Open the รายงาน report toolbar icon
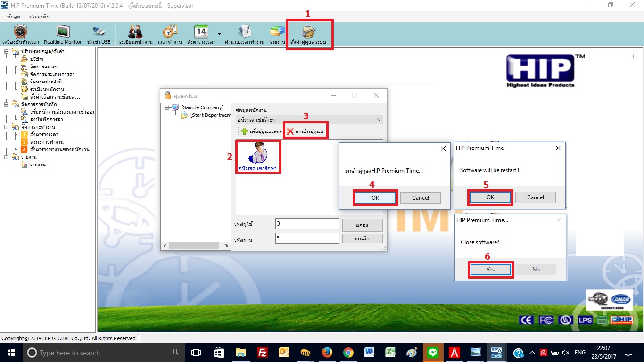Viewport: 644px width, 362px height. (x=277, y=34)
